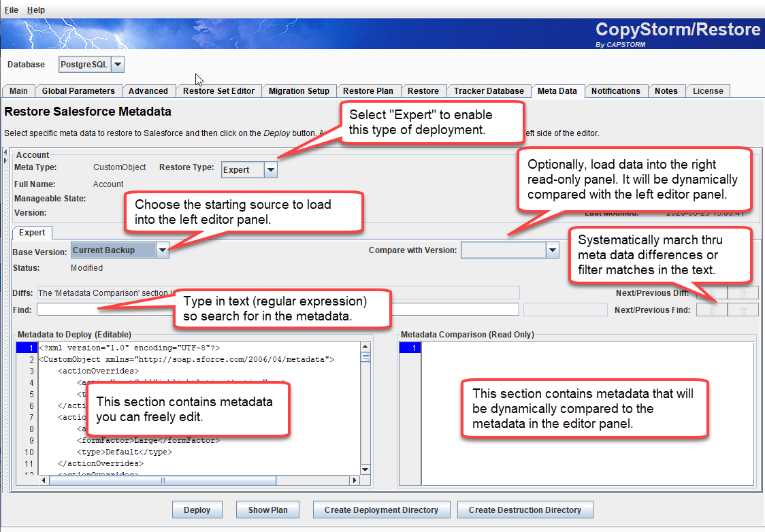Click the CustomObject Meta Type value

[120, 167]
